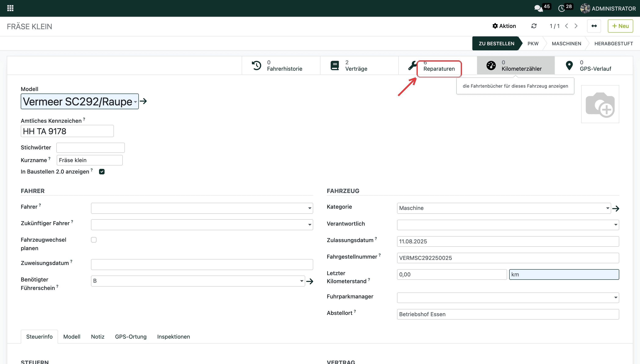
Task: Click the Abstellort input field
Action: coord(508,314)
